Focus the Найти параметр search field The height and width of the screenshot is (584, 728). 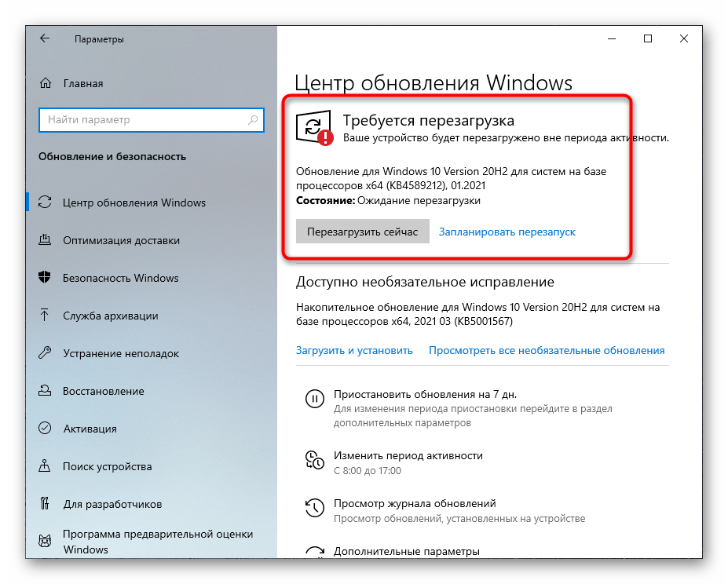(x=152, y=120)
